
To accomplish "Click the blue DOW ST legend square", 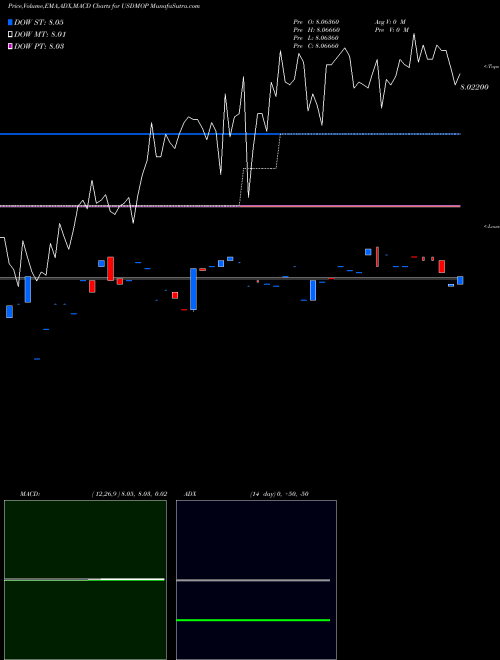I will tap(10, 22).
